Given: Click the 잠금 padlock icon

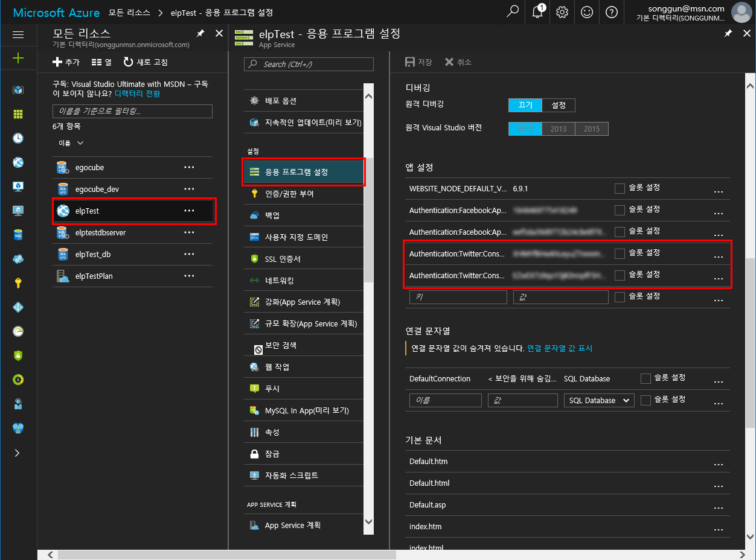Looking at the screenshot, I should pos(254,454).
